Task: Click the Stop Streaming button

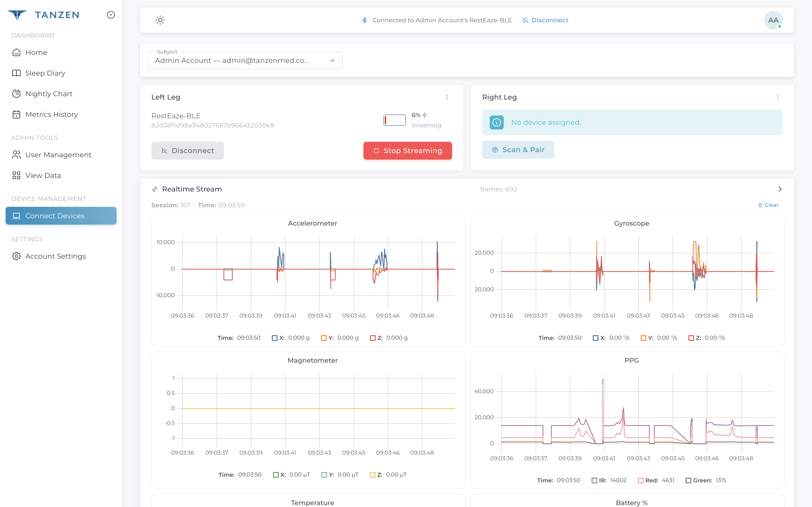Action: 407,150
